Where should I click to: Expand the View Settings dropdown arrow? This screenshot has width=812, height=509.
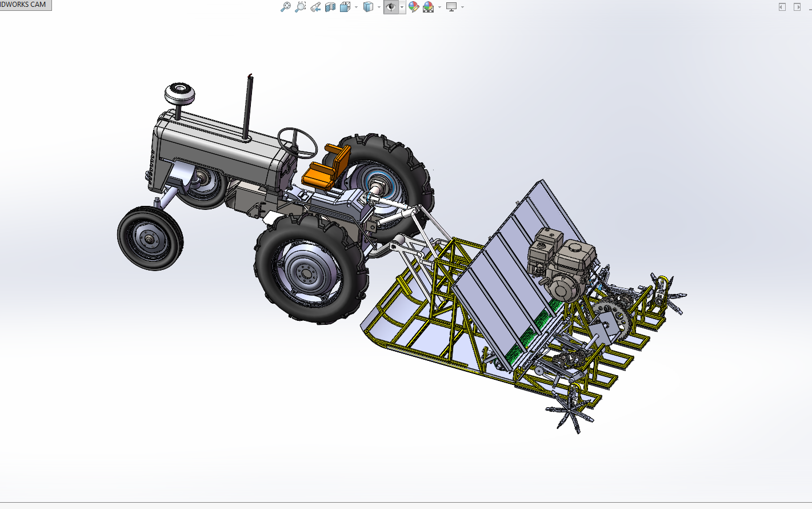point(462,7)
